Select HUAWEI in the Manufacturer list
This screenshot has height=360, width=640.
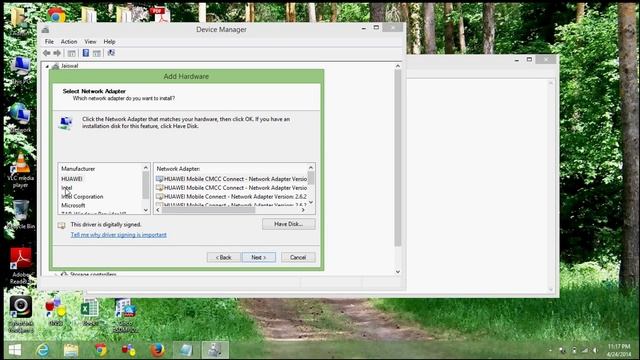[72, 179]
